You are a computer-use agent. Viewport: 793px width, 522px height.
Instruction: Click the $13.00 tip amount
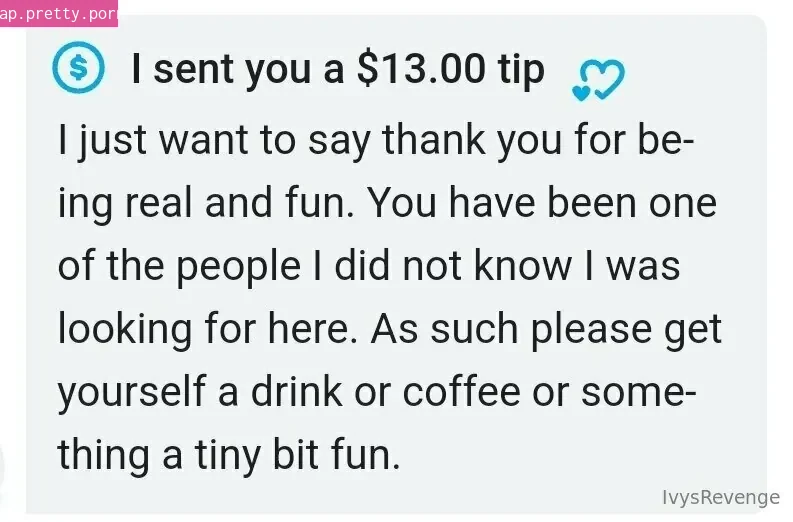tap(421, 68)
